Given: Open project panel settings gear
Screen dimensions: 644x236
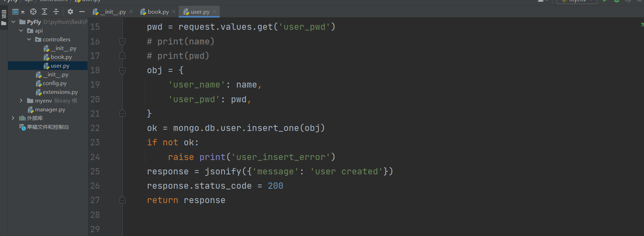Looking at the screenshot, I should 70,12.
